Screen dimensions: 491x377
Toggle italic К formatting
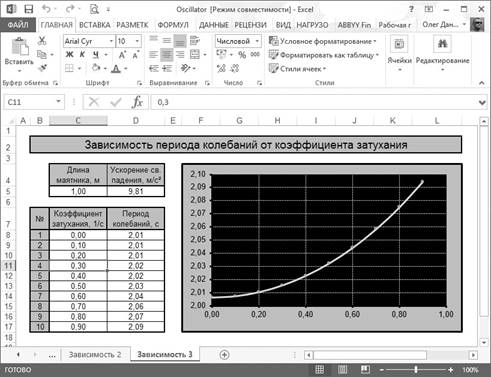82,55
